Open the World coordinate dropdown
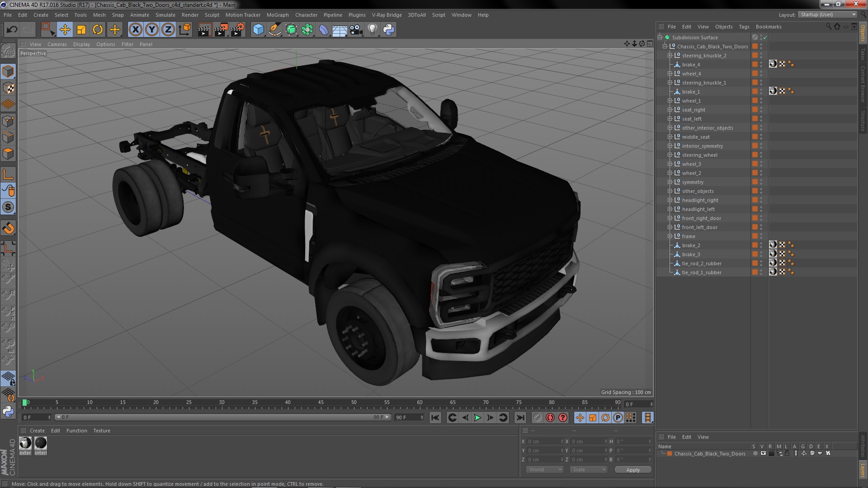868x488 pixels. (x=544, y=469)
